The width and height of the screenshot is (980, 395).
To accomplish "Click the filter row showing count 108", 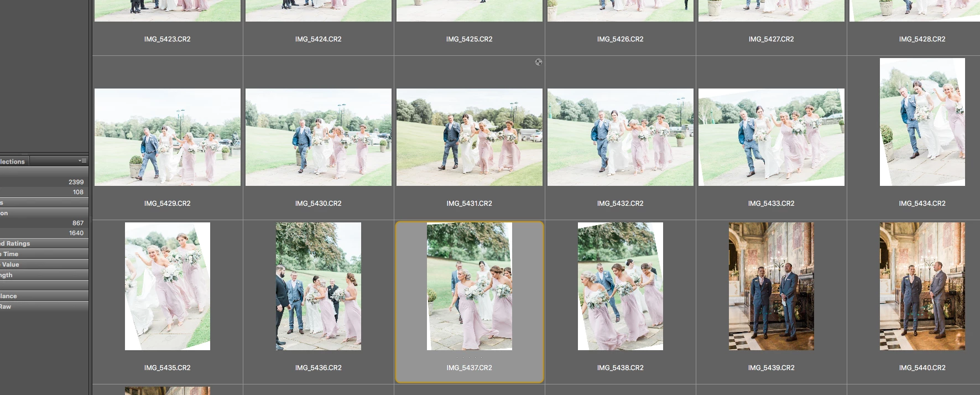I will tap(44, 192).
